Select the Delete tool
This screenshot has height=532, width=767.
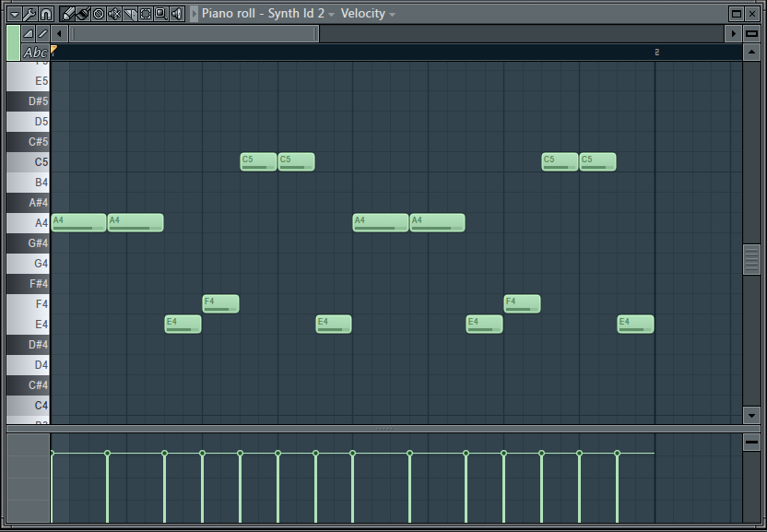99,14
